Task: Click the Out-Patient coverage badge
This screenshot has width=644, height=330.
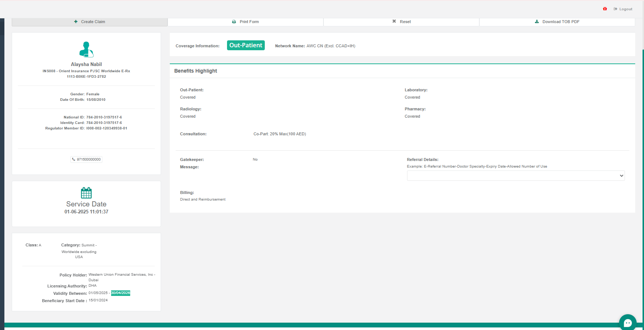Action: 246,45
